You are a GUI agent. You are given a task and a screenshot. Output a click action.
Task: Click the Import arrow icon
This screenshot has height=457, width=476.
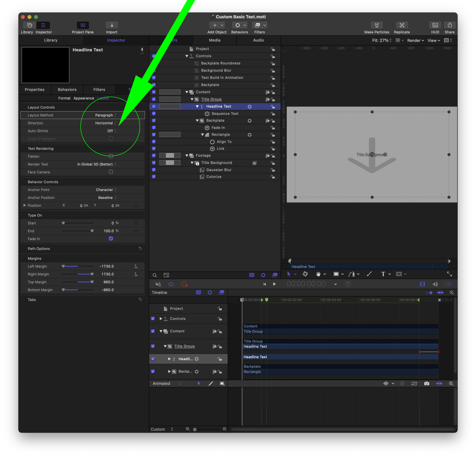112,25
